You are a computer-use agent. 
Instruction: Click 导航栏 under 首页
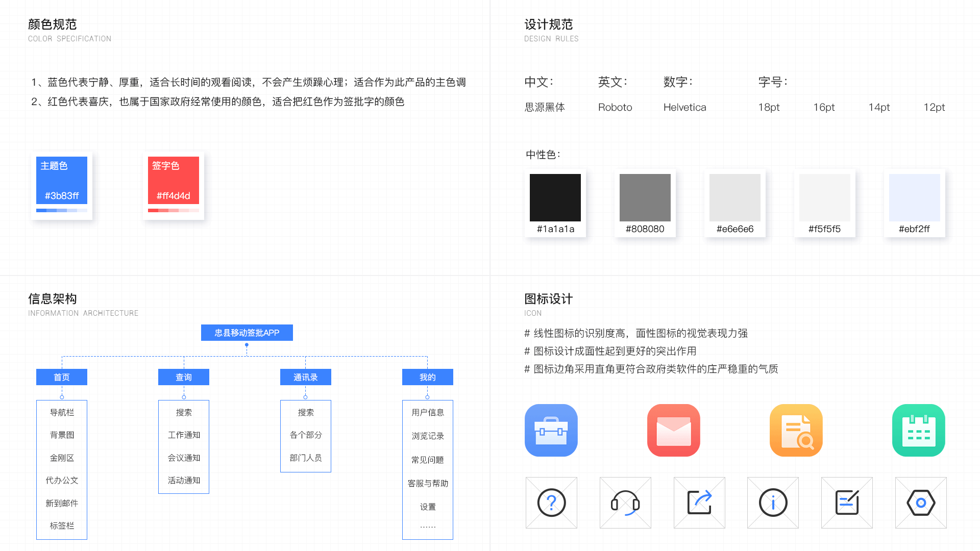point(62,412)
